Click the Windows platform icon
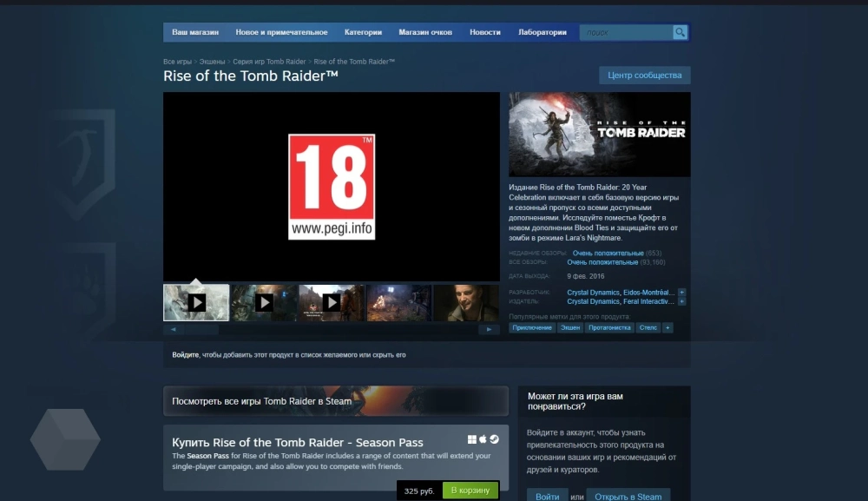The width and height of the screenshot is (868, 501). [x=472, y=439]
